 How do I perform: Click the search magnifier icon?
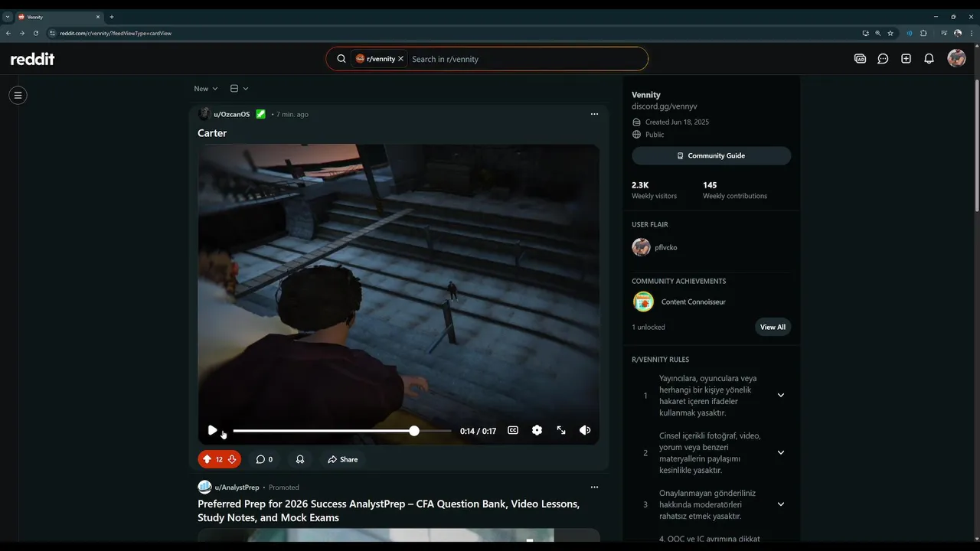click(341, 59)
